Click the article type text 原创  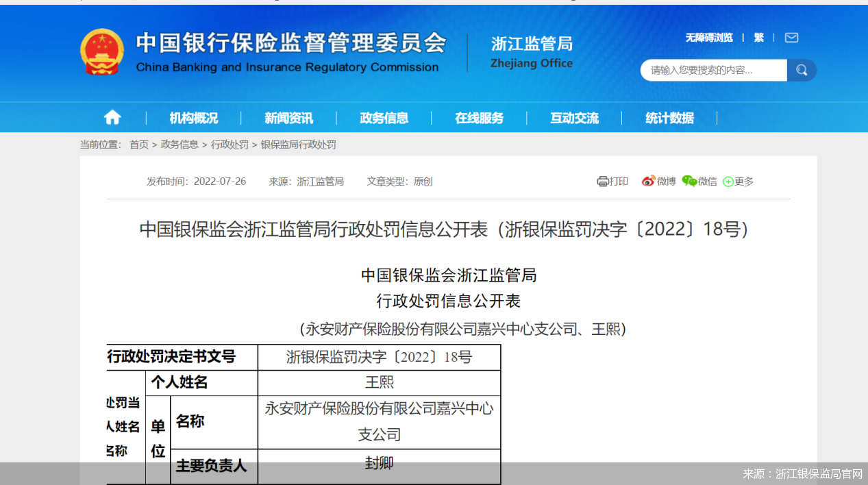423,182
